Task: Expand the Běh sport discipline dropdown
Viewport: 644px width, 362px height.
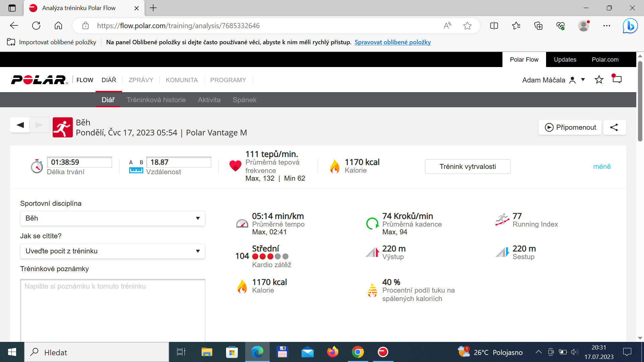Action: tap(113, 218)
